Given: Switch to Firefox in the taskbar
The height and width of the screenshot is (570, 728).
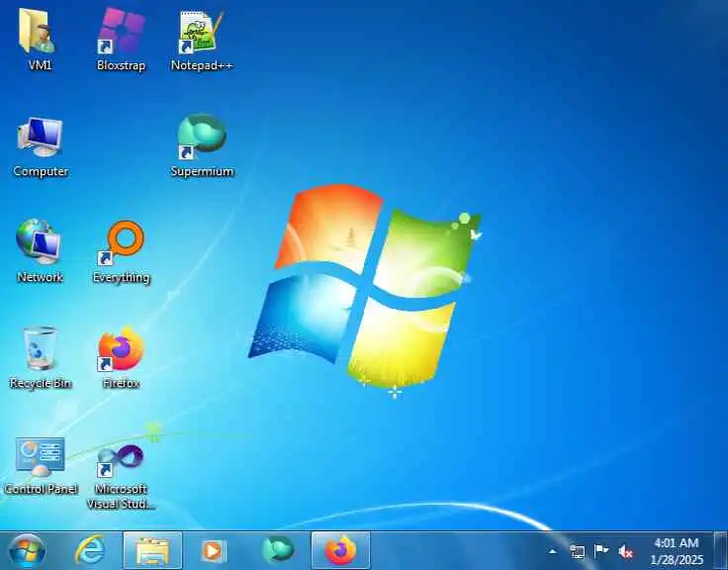Looking at the screenshot, I should pyautogui.click(x=341, y=551).
